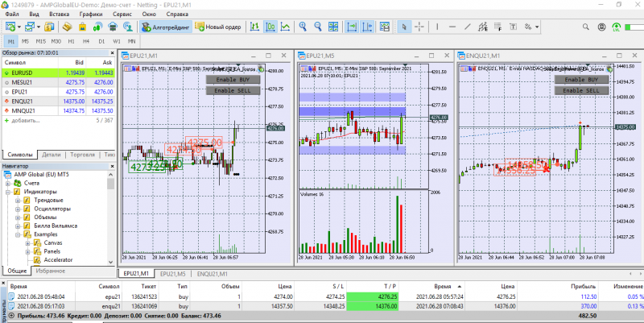Select the crosshair tool

click(419, 27)
